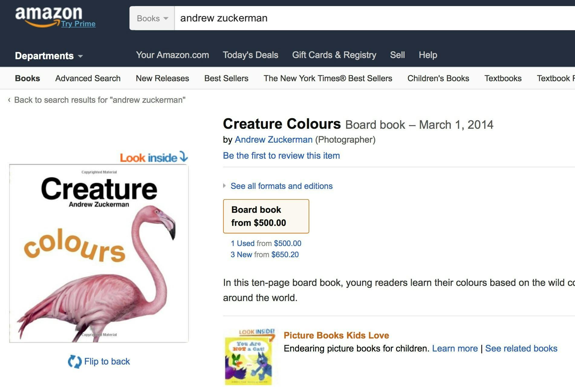Click the Look inside arrow above cover

point(184,157)
